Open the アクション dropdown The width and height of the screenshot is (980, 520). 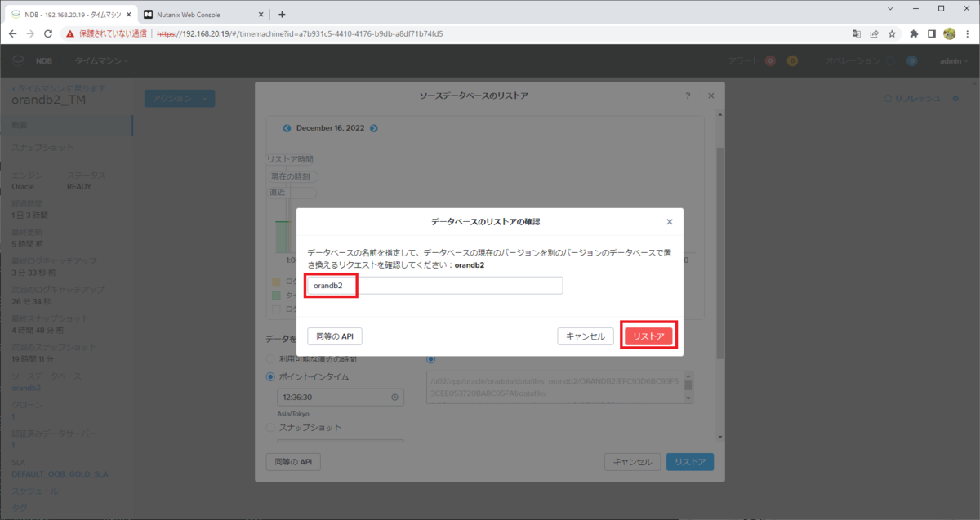coord(180,98)
